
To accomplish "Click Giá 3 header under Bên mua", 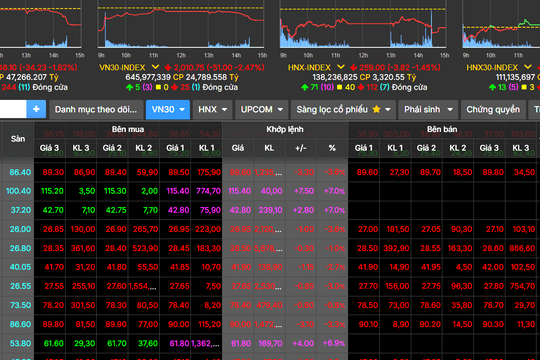I will (x=49, y=148).
